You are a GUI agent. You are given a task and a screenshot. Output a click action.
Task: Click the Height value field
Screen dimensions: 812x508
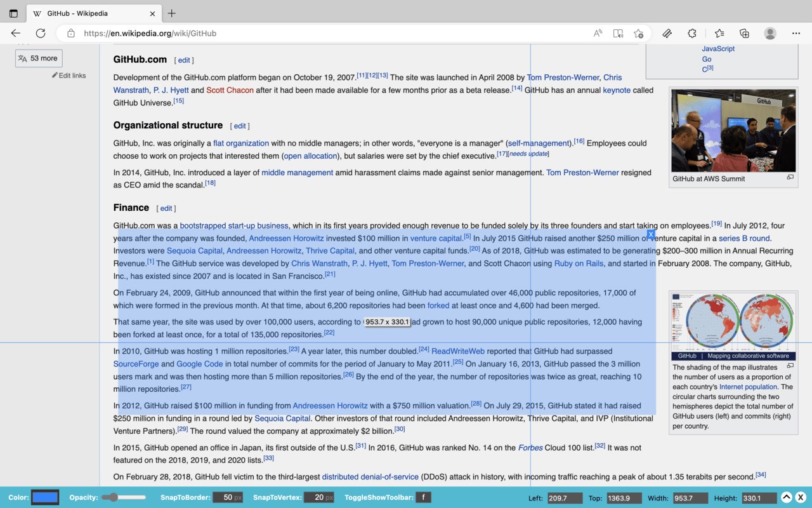coord(759,498)
